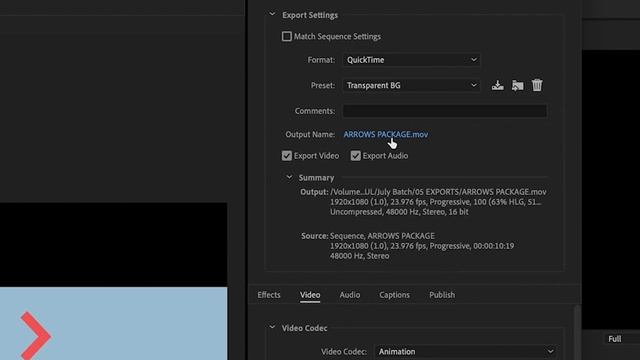
Task: Click the 'Uncompressed, 48000 Hz, Stereo, 16 bit' text
Action: pyautogui.click(x=399, y=212)
